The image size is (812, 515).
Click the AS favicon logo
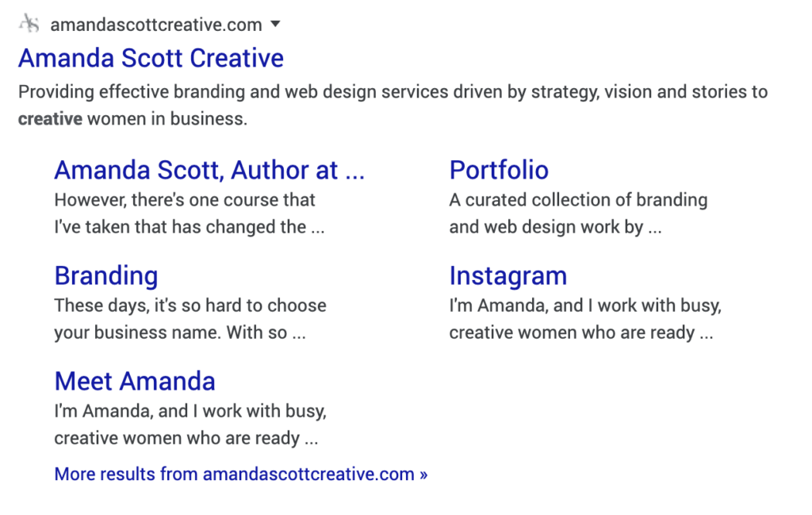pos(29,24)
